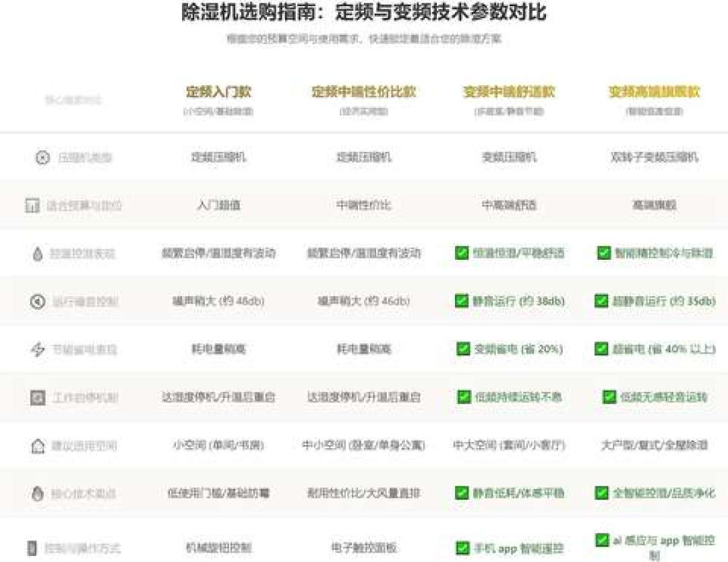Click the 中高端舒适 cell
Image resolution: width=728 pixels, height=562 pixels.
coord(509,205)
